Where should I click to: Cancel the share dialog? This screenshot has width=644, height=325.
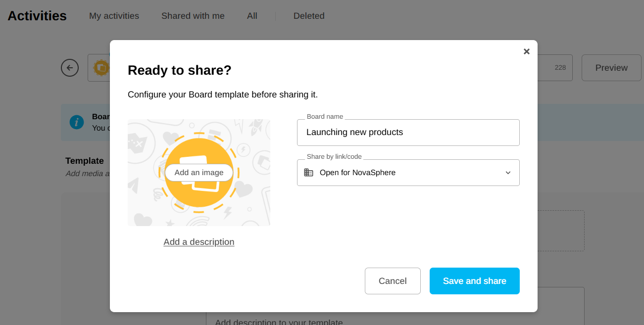coord(393,281)
